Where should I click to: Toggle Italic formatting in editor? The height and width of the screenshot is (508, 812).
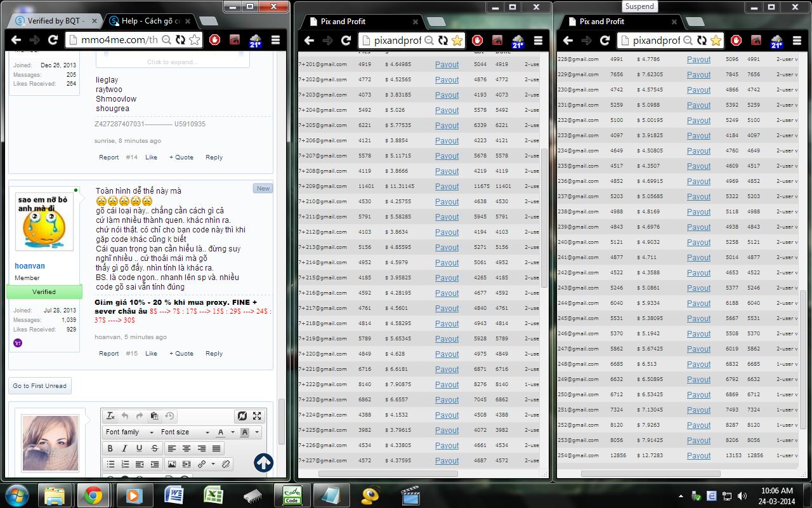[x=124, y=448]
